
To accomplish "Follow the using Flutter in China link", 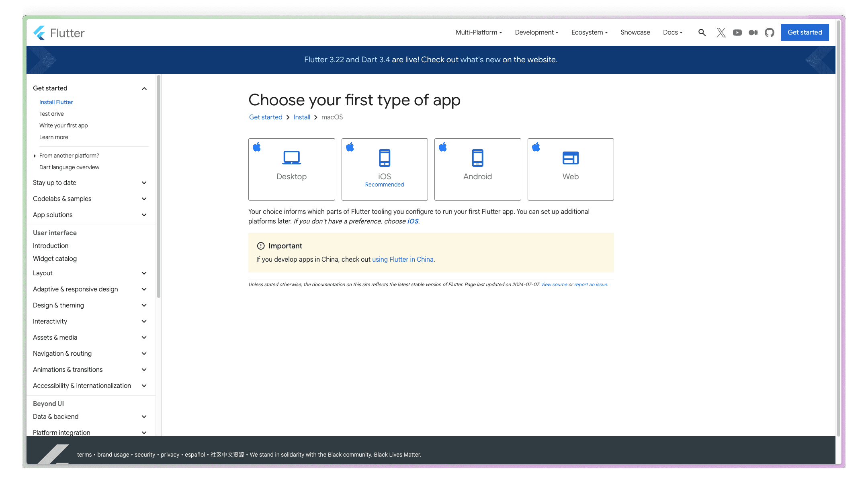I will (402, 260).
